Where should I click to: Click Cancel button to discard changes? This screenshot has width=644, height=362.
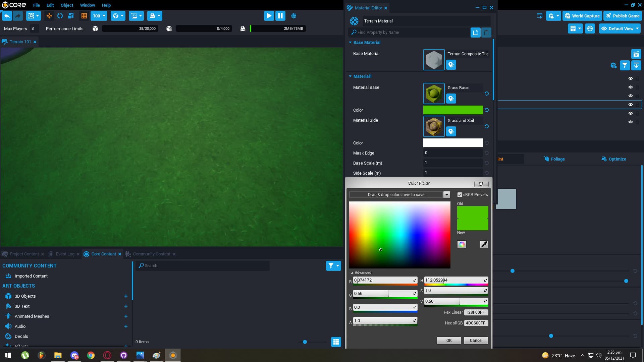[476, 340]
